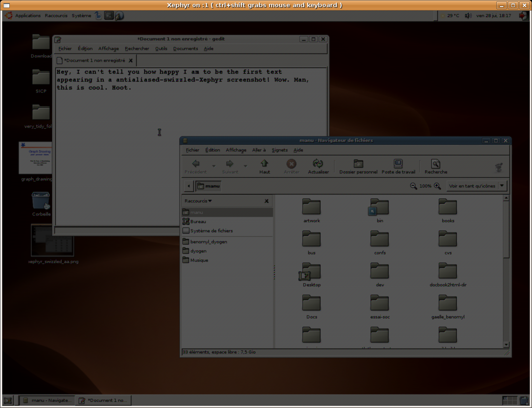
Task: Click the Recherche search icon
Action: pos(435,165)
